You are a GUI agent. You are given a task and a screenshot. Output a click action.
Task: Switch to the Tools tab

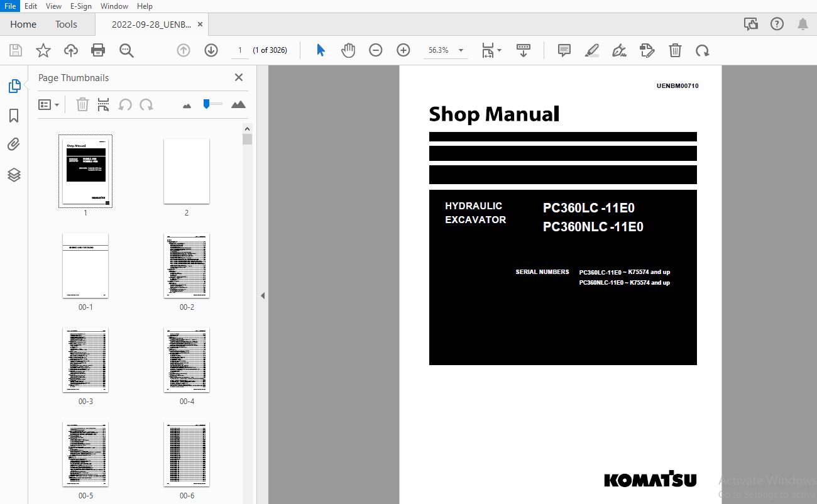(66, 25)
